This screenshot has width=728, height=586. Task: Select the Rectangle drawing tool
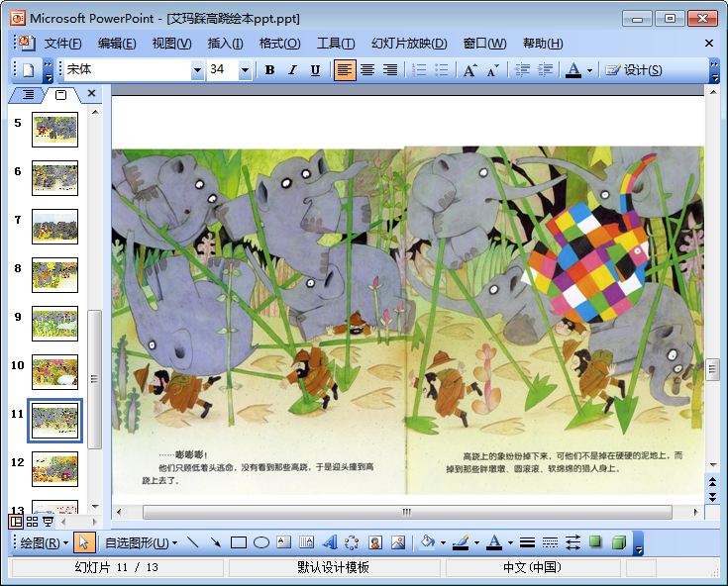tap(238, 541)
